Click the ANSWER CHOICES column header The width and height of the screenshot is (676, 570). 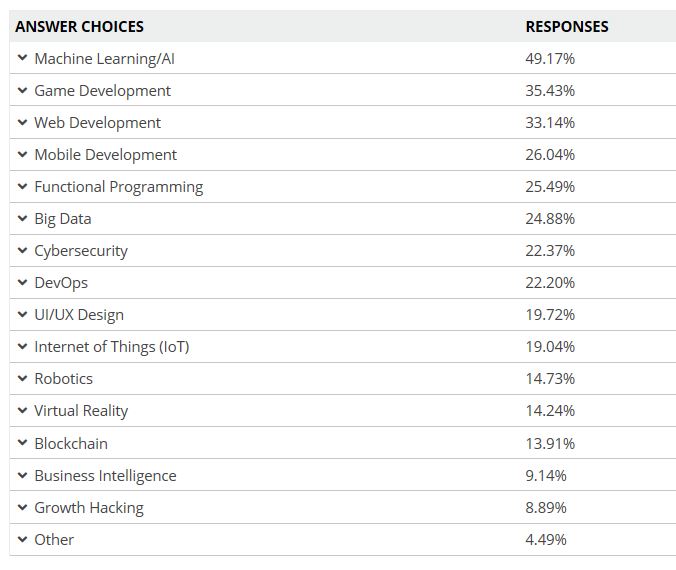click(79, 26)
